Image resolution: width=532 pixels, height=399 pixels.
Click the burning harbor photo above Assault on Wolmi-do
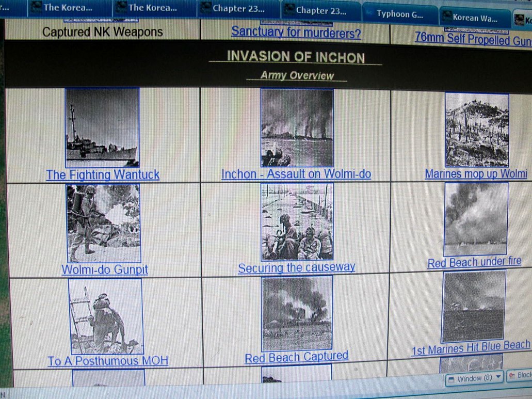coord(297,128)
